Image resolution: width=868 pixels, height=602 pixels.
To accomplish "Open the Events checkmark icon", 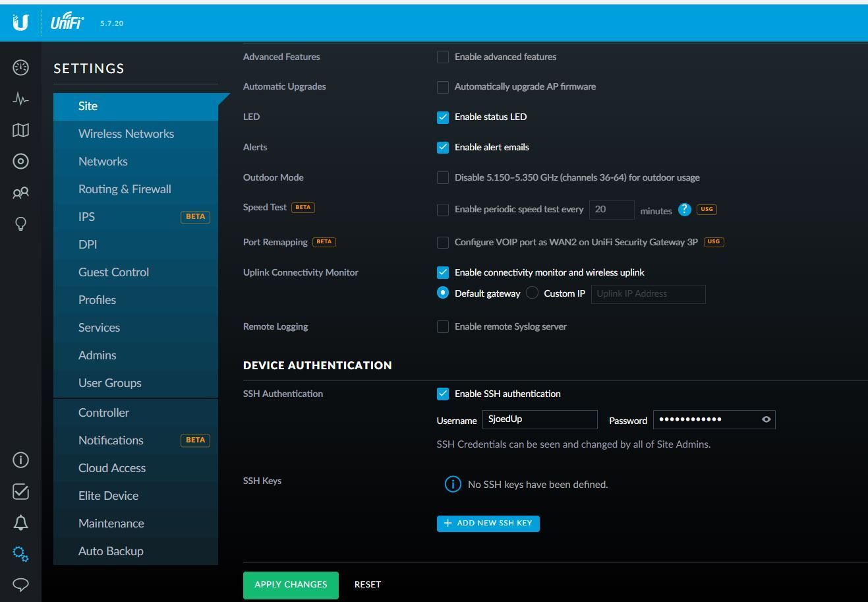I will 20,491.
